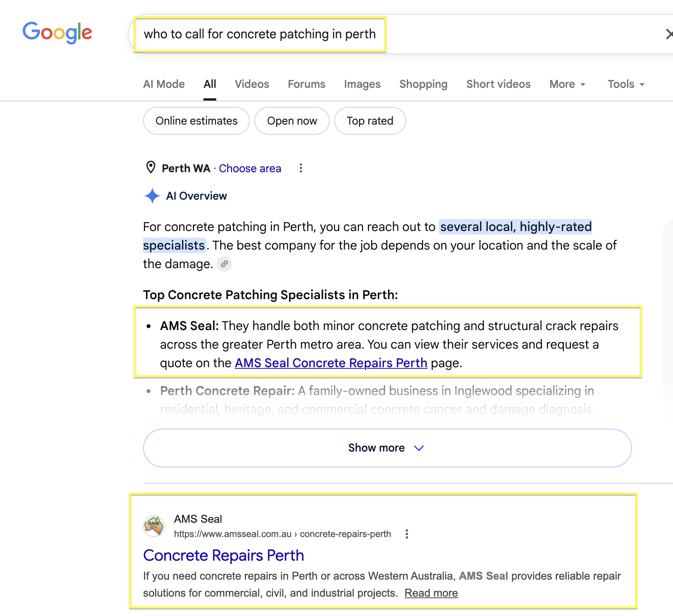Switch to the Videos tab
The height and width of the screenshot is (616, 673).
[252, 84]
